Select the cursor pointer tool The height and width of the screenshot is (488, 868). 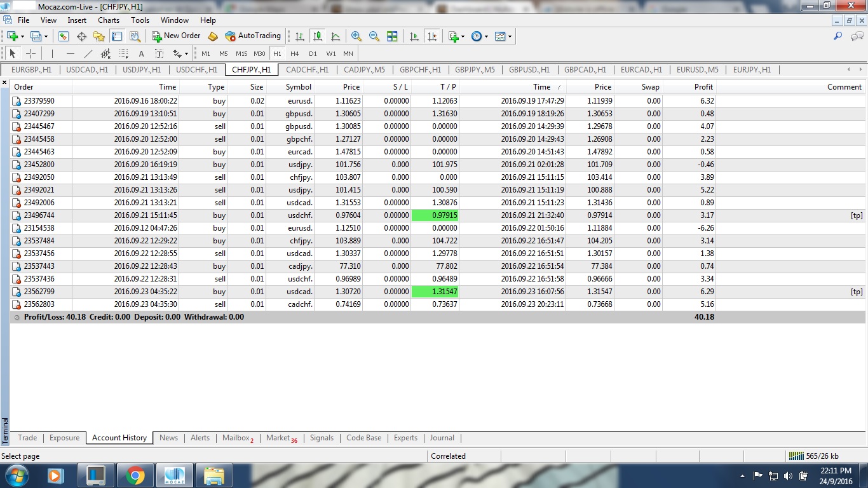(x=13, y=53)
